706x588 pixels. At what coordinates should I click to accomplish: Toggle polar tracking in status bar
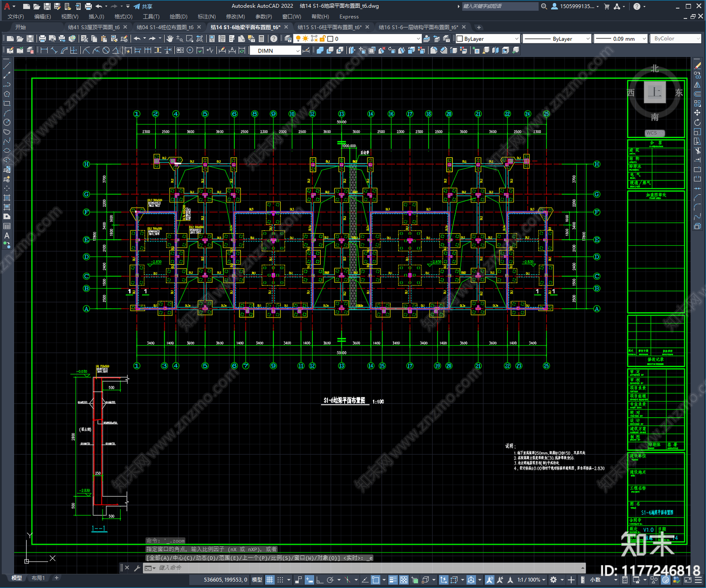330,580
